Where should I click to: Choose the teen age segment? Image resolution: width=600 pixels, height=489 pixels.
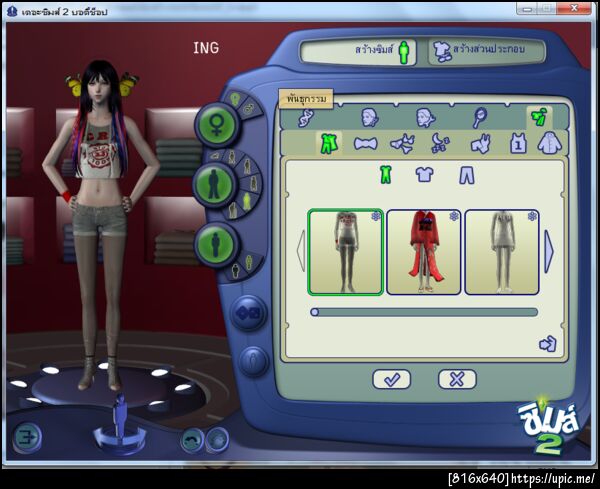(x=253, y=183)
